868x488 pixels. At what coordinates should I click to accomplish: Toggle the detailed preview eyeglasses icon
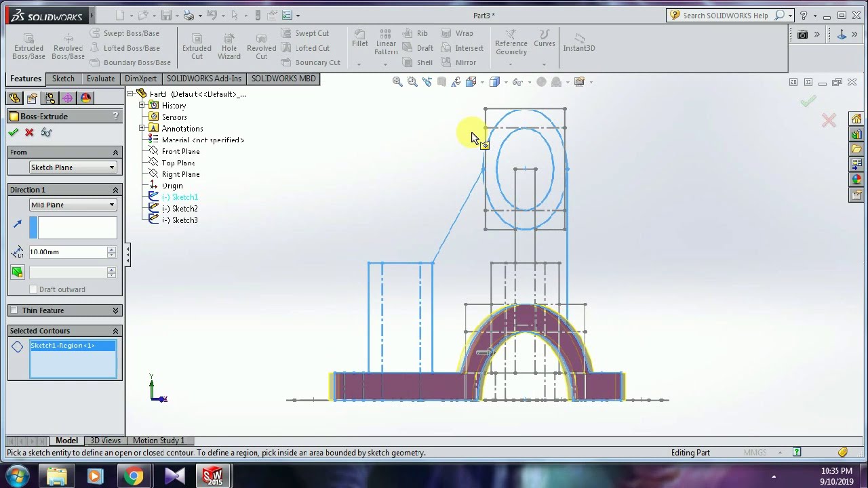pyautogui.click(x=46, y=132)
